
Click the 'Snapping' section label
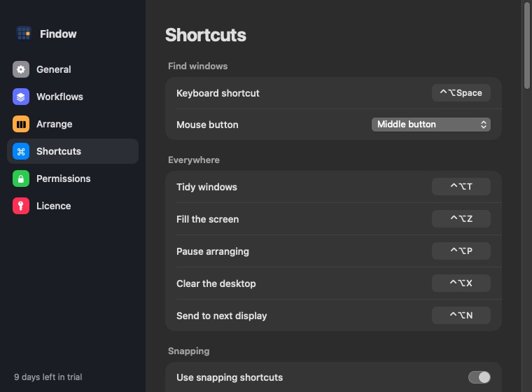point(188,351)
